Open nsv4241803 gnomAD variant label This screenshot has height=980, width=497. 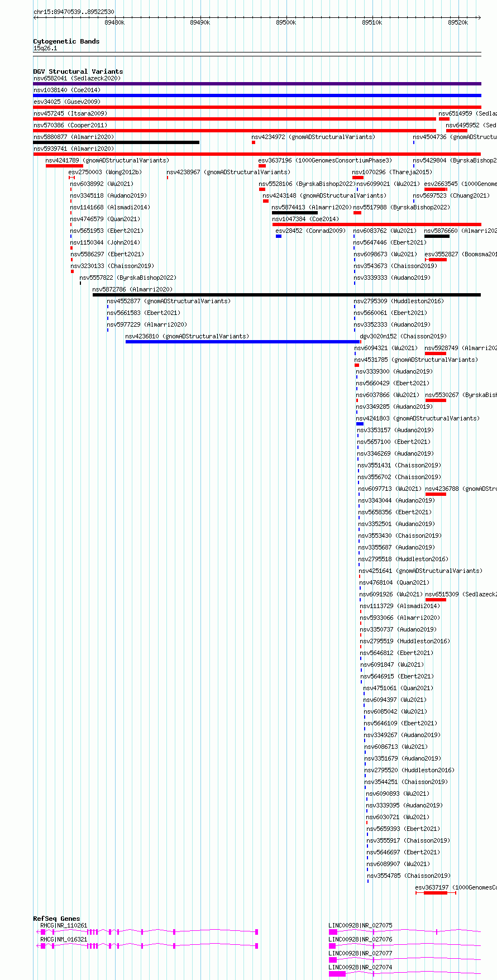tap(418, 418)
